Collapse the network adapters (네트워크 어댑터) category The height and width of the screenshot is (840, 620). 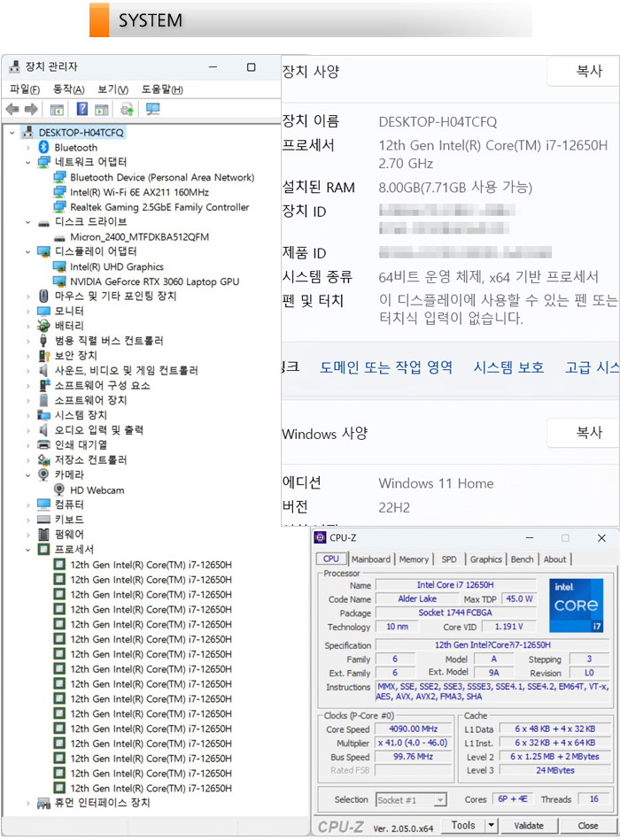27,162
